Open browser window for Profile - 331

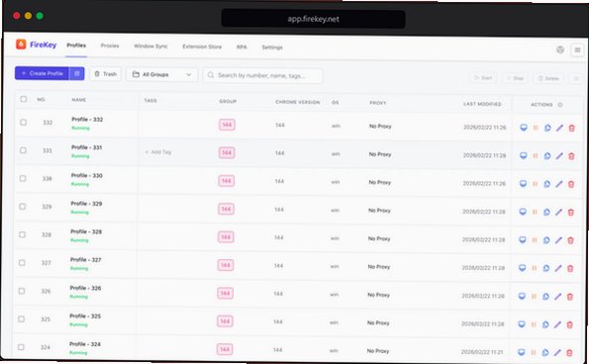pyautogui.click(x=523, y=155)
